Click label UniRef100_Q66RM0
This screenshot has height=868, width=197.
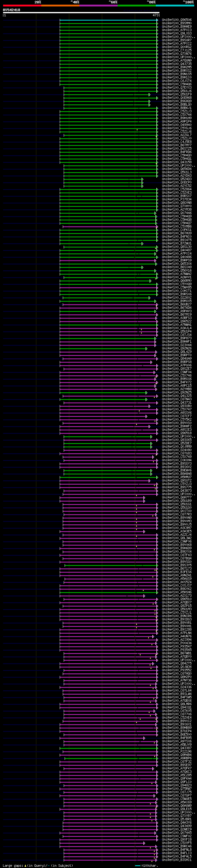(x=177, y=281)
